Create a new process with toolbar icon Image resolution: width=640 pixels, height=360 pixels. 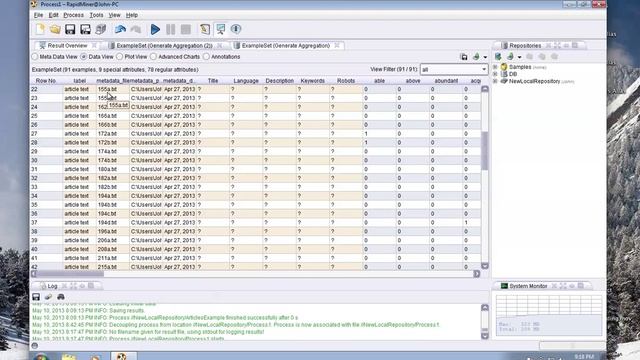tap(40, 29)
